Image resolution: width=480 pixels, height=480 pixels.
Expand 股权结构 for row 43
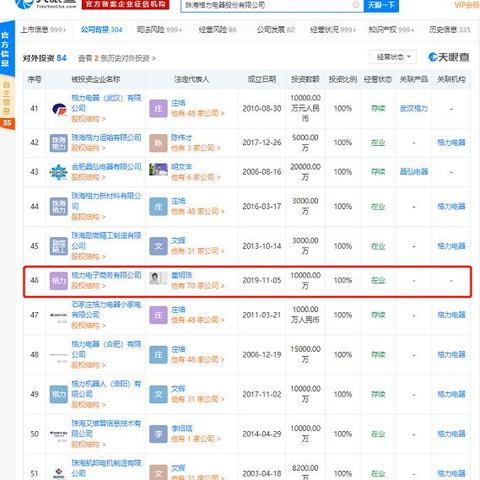[88, 177]
